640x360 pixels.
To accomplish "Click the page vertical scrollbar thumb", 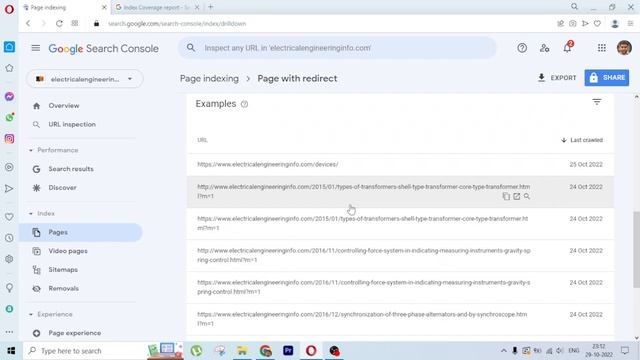I will click(636, 250).
